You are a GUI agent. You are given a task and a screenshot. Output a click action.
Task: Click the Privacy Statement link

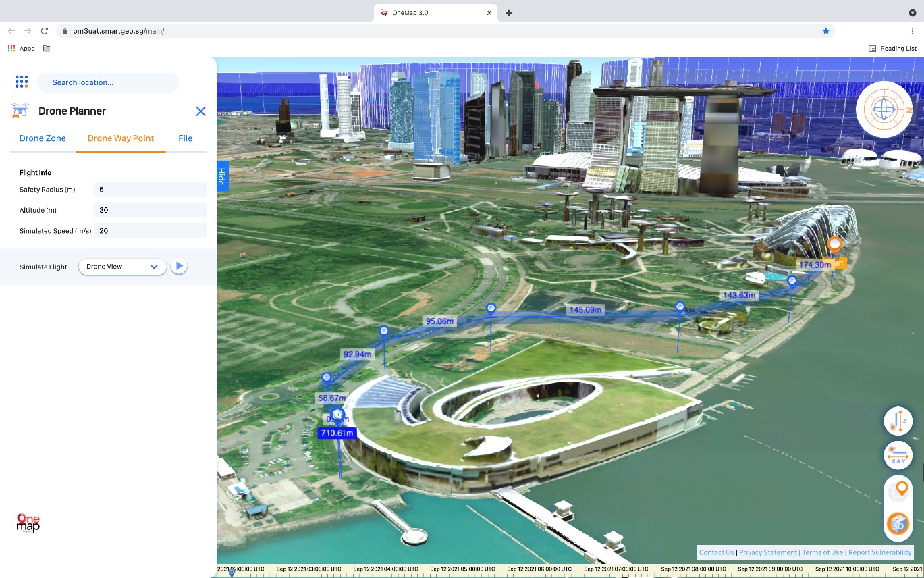(x=768, y=552)
